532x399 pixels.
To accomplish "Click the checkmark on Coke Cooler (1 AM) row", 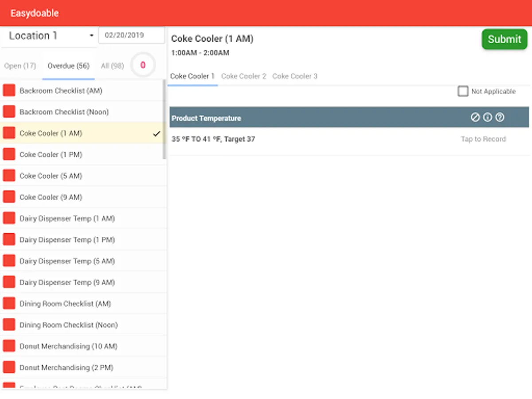I will [156, 133].
